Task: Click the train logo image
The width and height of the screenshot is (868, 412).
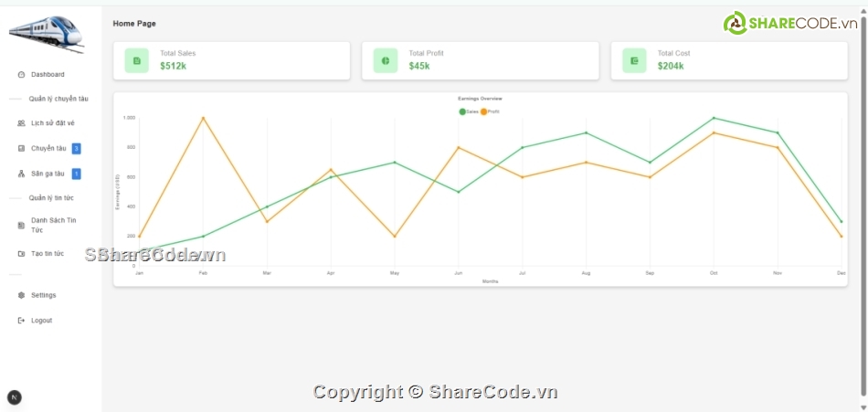Action: [x=47, y=34]
